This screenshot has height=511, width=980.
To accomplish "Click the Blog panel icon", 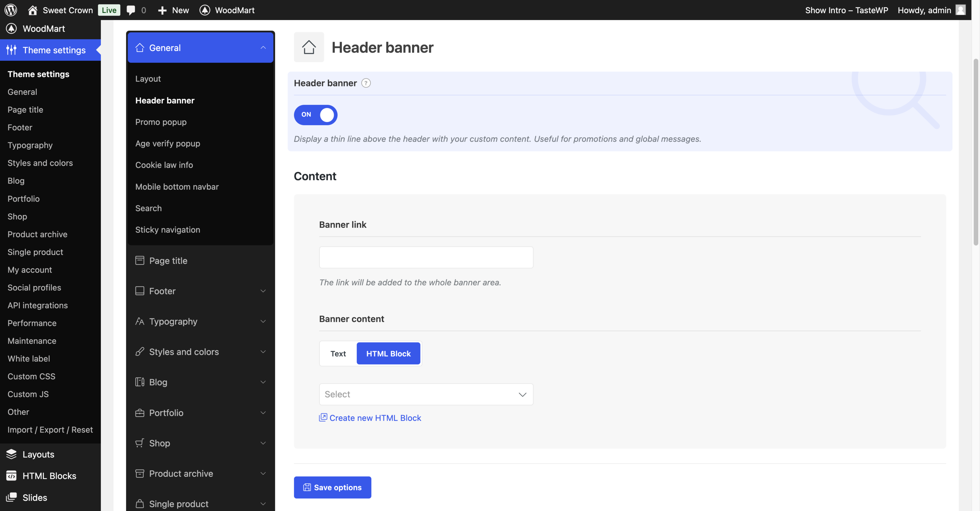I will pyautogui.click(x=140, y=382).
